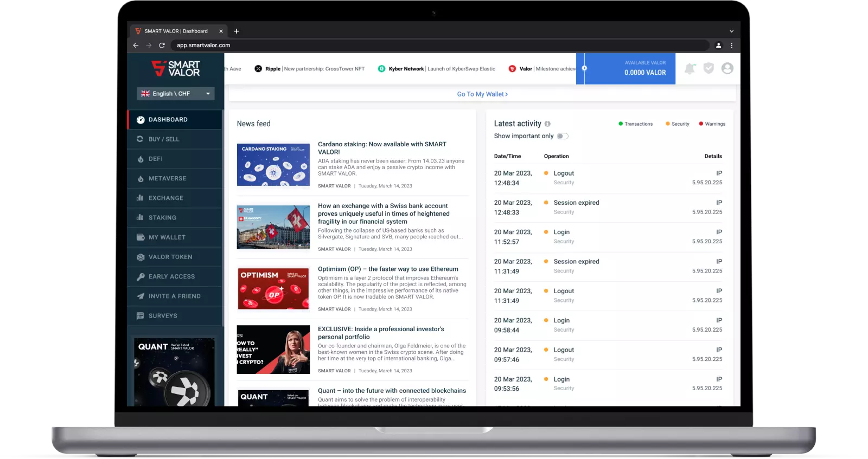Filter activity by Warnings legend
This screenshot has width=868, height=459.
click(712, 124)
